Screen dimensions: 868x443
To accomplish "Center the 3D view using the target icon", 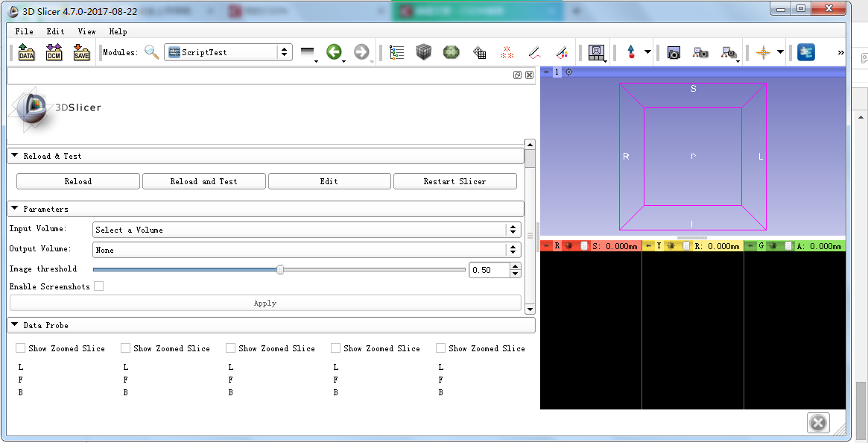I will coord(568,72).
